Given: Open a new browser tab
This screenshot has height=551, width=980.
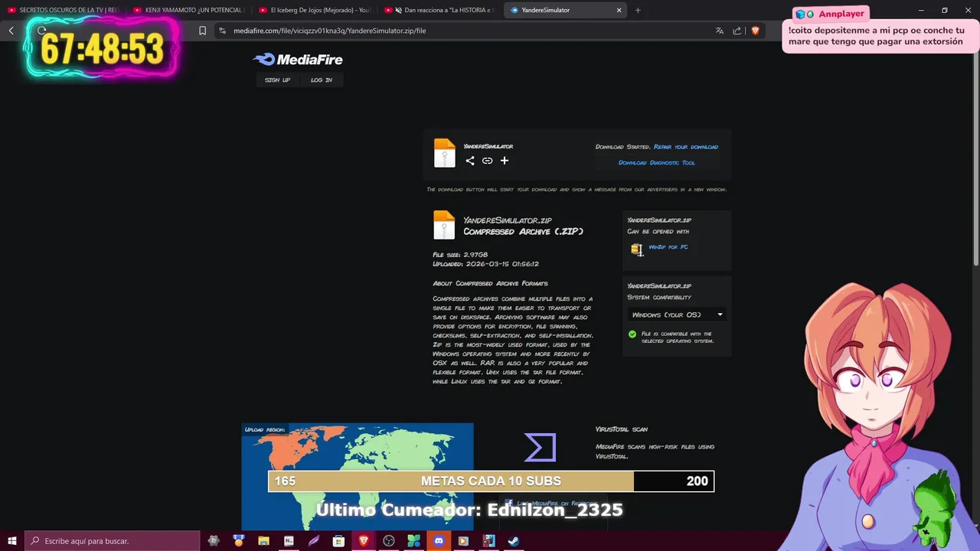Looking at the screenshot, I should (638, 10).
